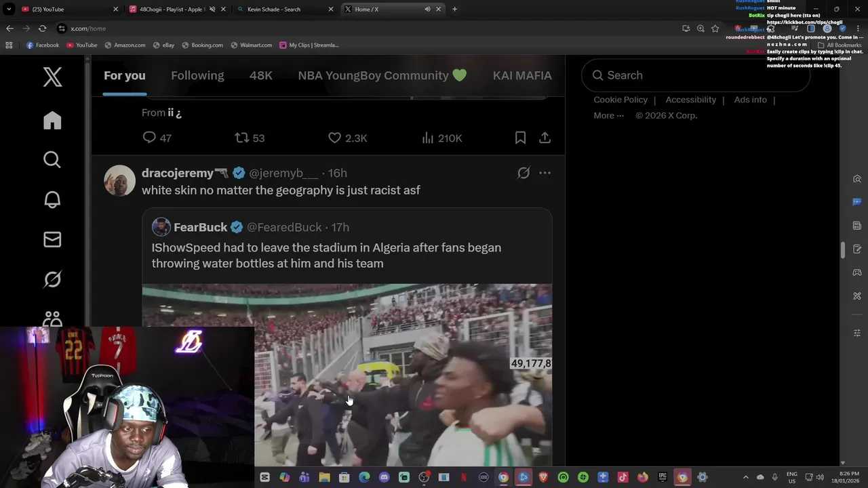Bookmark this page with star icon

(x=715, y=28)
